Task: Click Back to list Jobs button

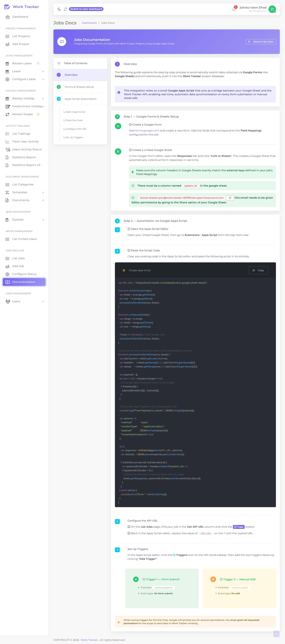Action: coord(261,42)
